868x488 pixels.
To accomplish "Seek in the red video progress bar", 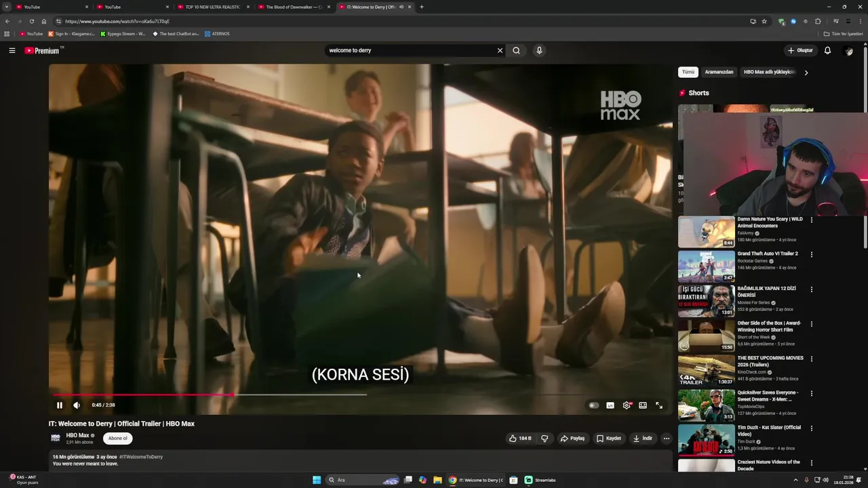I will point(362,394).
